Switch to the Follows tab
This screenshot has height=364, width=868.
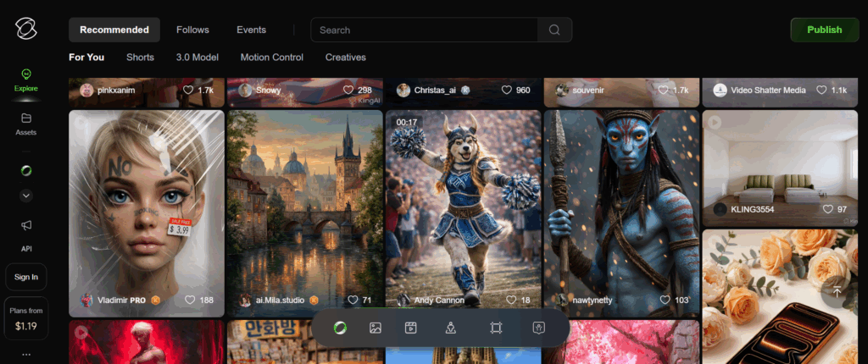[x=192, y=30]
